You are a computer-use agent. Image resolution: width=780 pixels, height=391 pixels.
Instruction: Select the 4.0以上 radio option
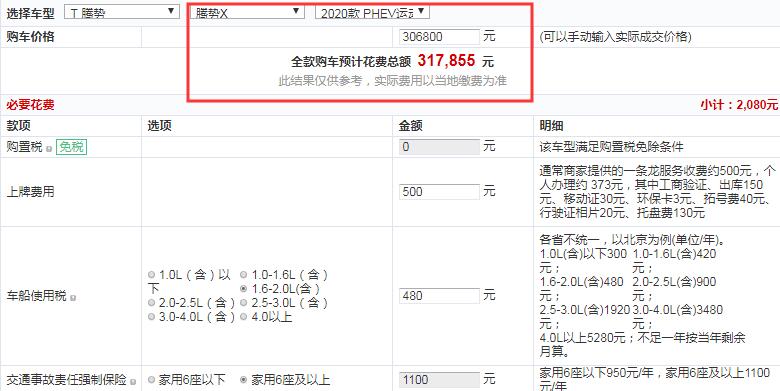(243, 316)
